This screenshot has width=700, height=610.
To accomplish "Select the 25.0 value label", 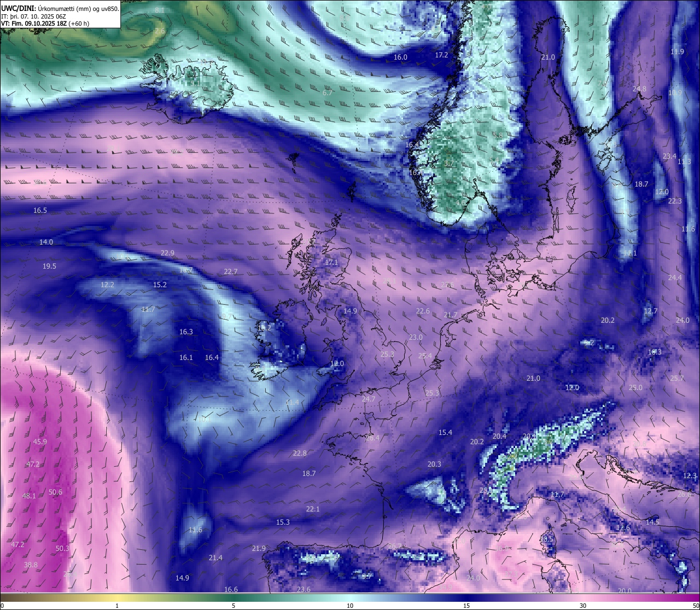I will 635,388.
